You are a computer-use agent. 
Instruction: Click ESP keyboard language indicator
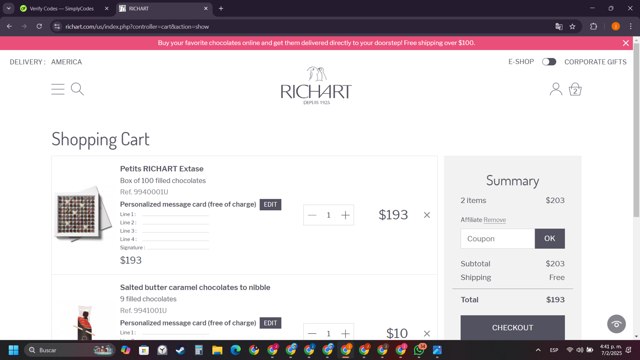point(554,350)
